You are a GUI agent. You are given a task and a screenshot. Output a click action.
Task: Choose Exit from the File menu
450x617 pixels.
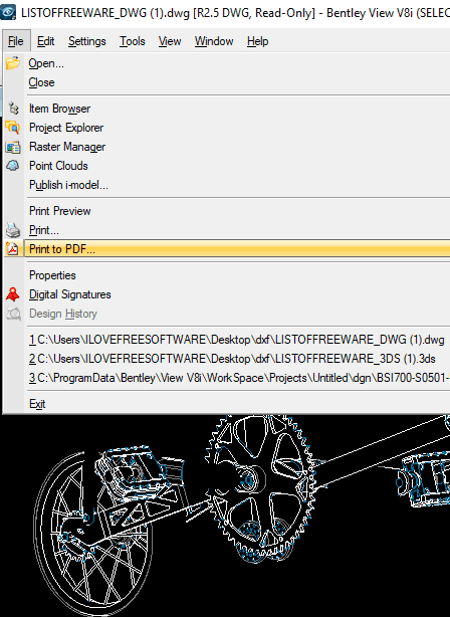tap(227, 404)
